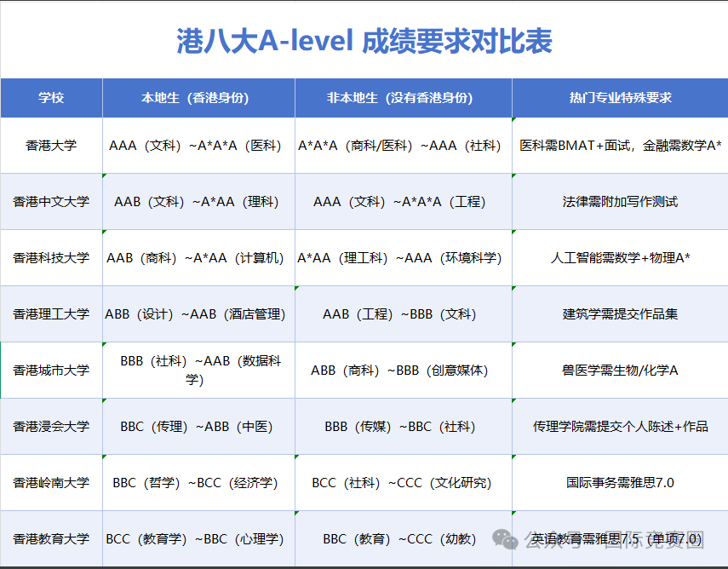Image resolution: width=728 pixels, height=569 pixels.
Task: Select cell 医科需BMAT+面试，金融需数学A*
Action: pos(620,146)
